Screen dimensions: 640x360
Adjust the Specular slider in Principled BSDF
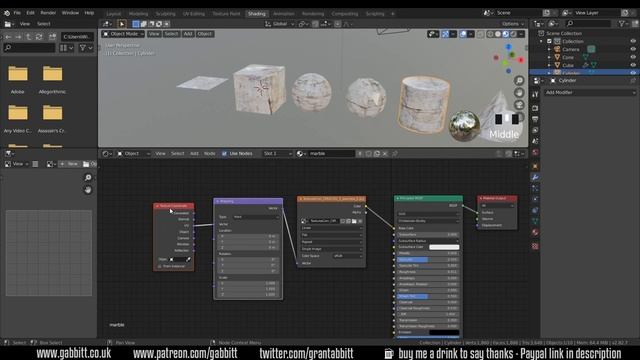tap(427, 259)
